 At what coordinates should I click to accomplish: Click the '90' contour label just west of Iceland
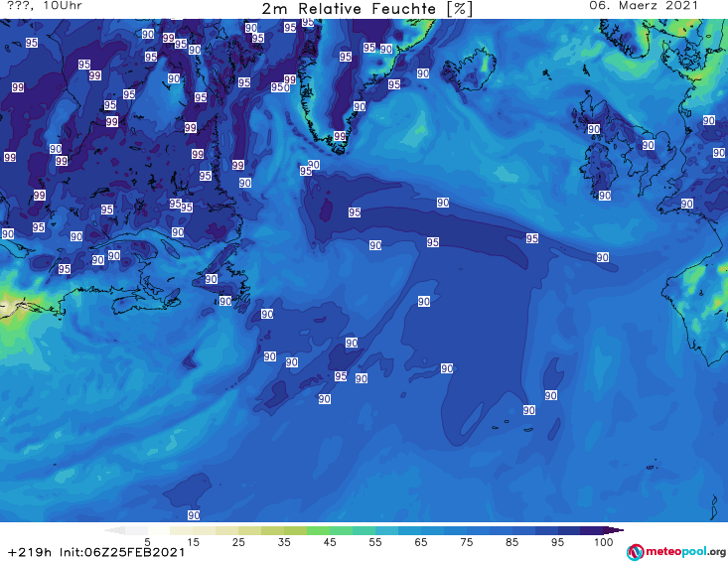tap(423, 73)
